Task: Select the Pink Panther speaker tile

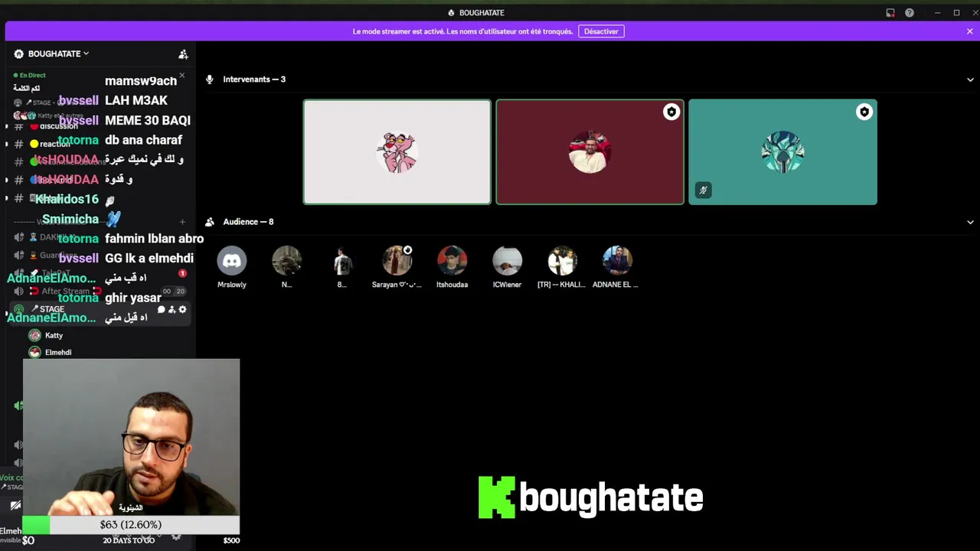Action: click(x=397, y=152)
